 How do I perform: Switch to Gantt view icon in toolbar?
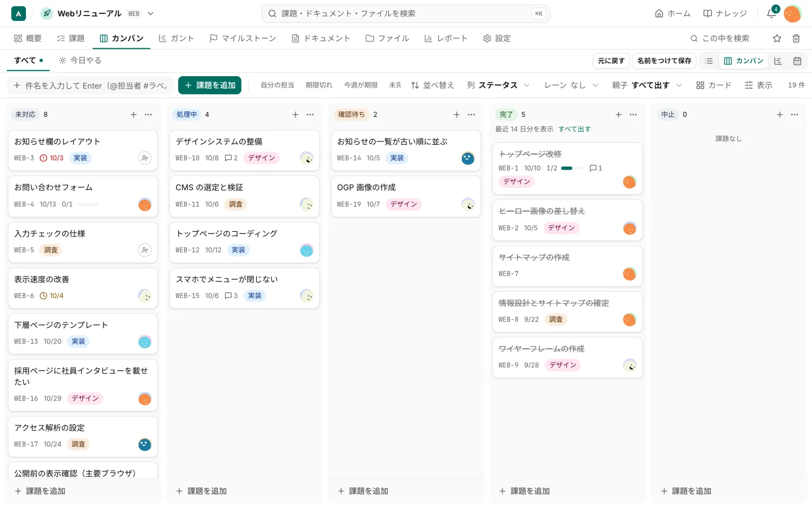[x=778, y=61]
